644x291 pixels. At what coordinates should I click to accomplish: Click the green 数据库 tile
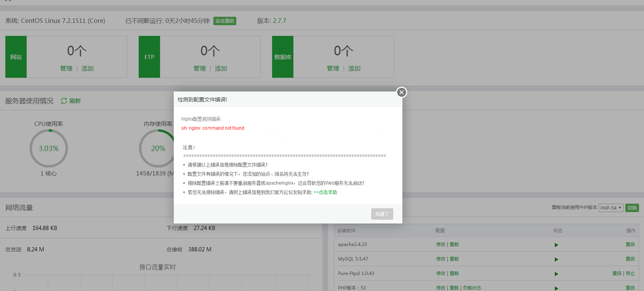pyautogui.click(x=283, y=57)
